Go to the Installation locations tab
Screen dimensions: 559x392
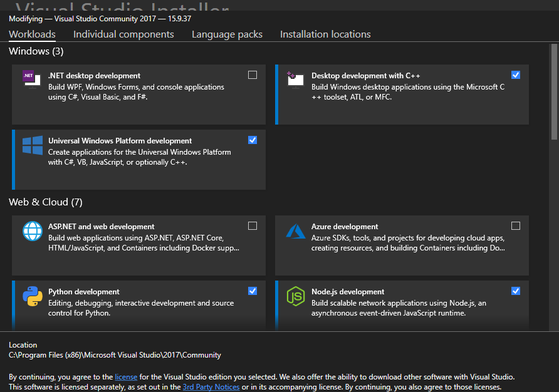(x=325, y=34)
